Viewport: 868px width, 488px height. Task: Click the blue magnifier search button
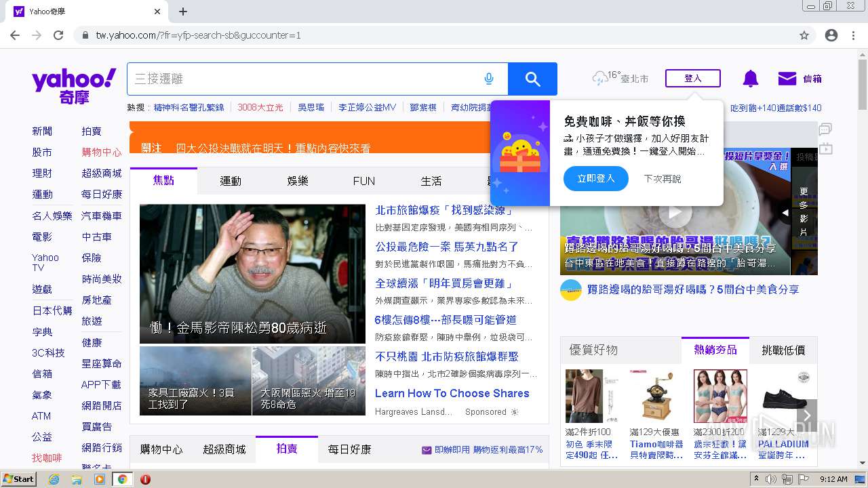pos(532,79)
